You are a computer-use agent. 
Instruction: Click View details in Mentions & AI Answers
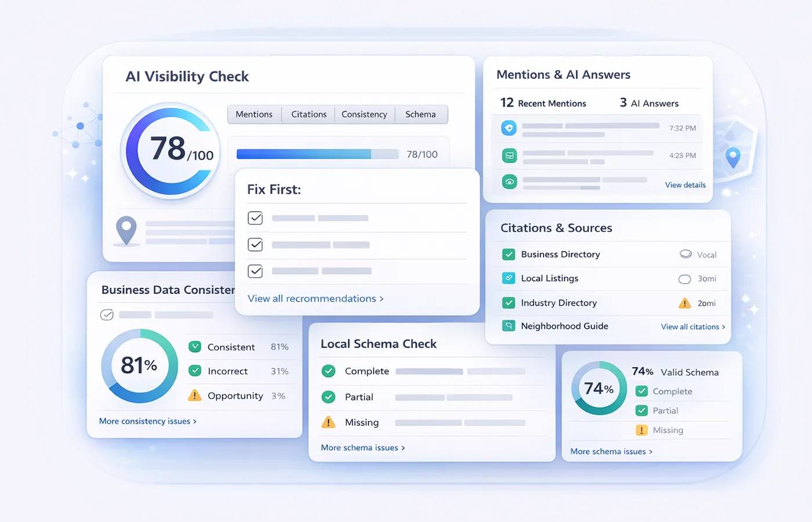[x=685, y=184]
